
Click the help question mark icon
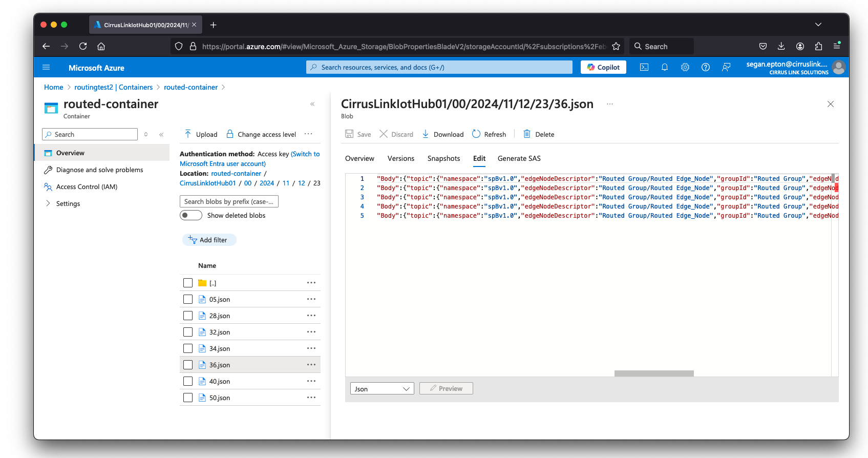pyautogui.click(x=706, y=68)
